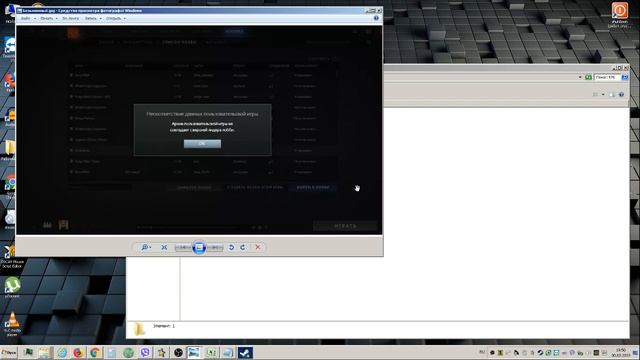Switch to Steam from the taskbar
This screenshot has height=360, width=640.
(245, 352)
